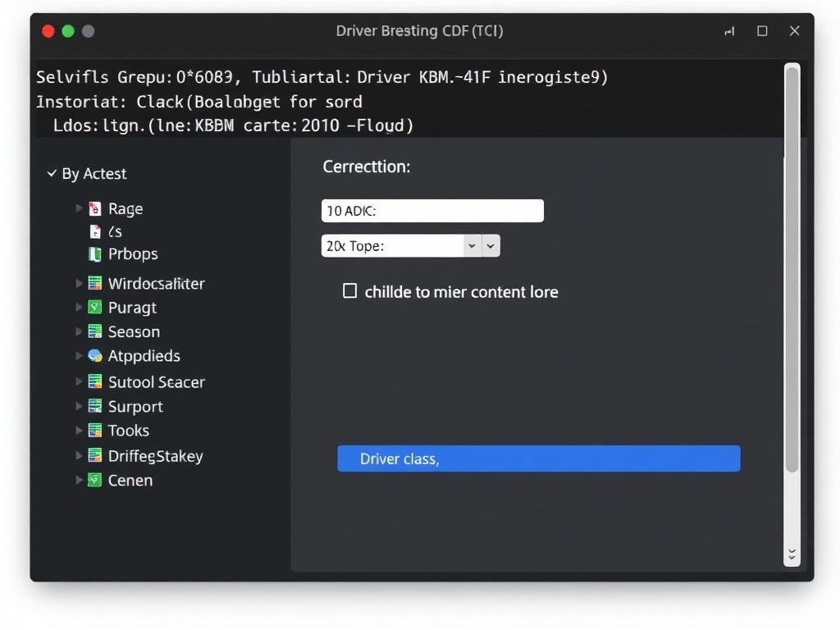Screen dimensions: 840x630
Task: Select the Prbops tree item label
Action: (133, 254)
